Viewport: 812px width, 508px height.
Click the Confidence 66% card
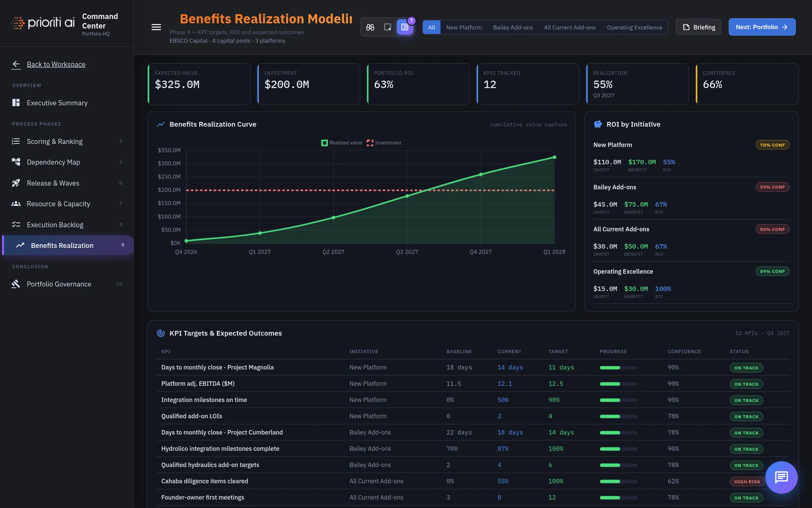pyautogui.click(x=747, y=84)
